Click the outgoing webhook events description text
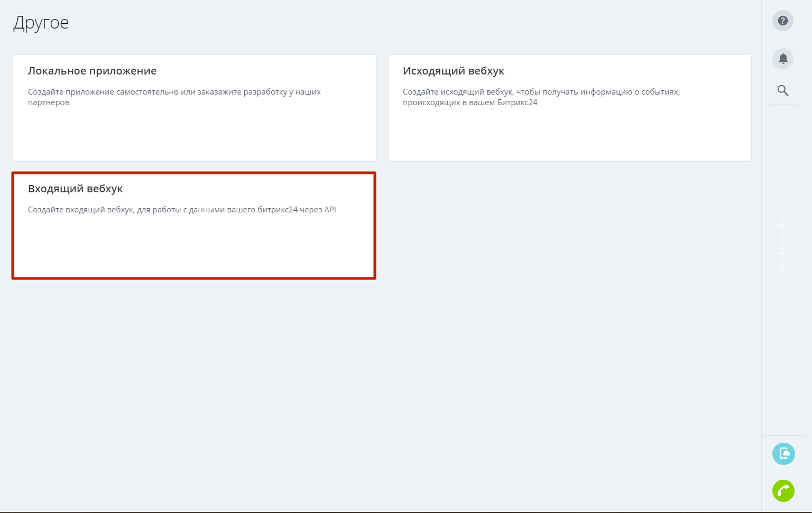The image size is (812, 513). 541,97
